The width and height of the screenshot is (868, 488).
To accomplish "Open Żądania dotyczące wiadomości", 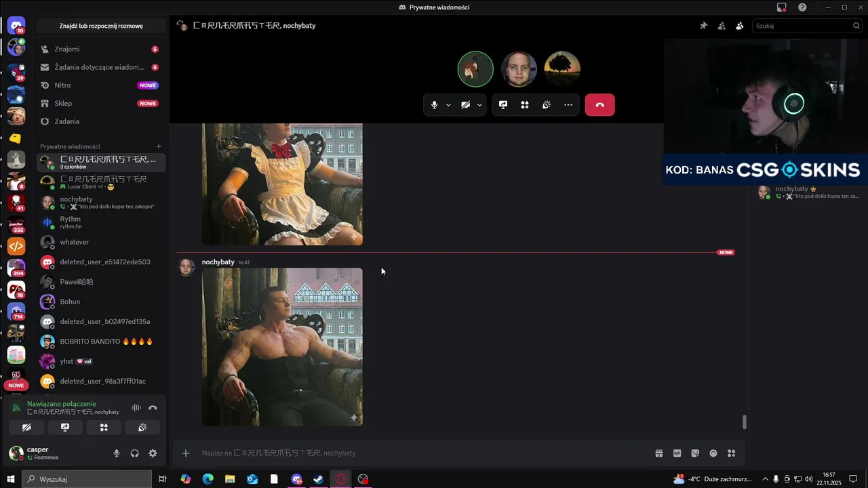I will [x=100, y=67].
